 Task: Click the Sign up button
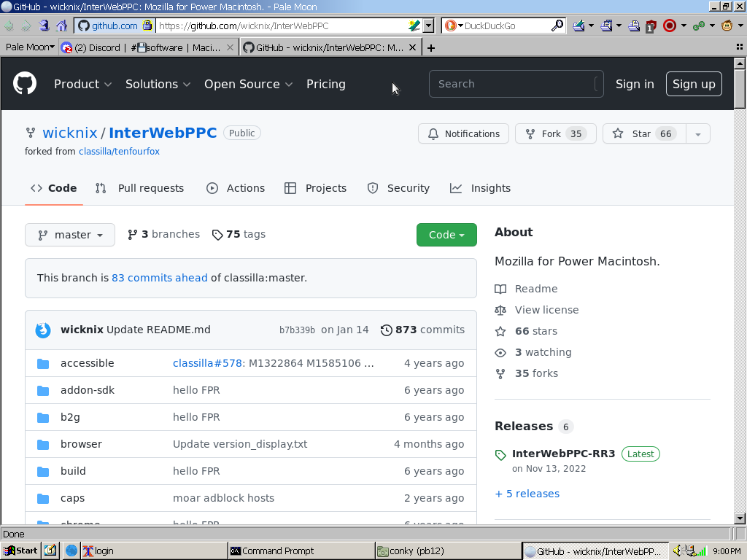tap(694, 84)
